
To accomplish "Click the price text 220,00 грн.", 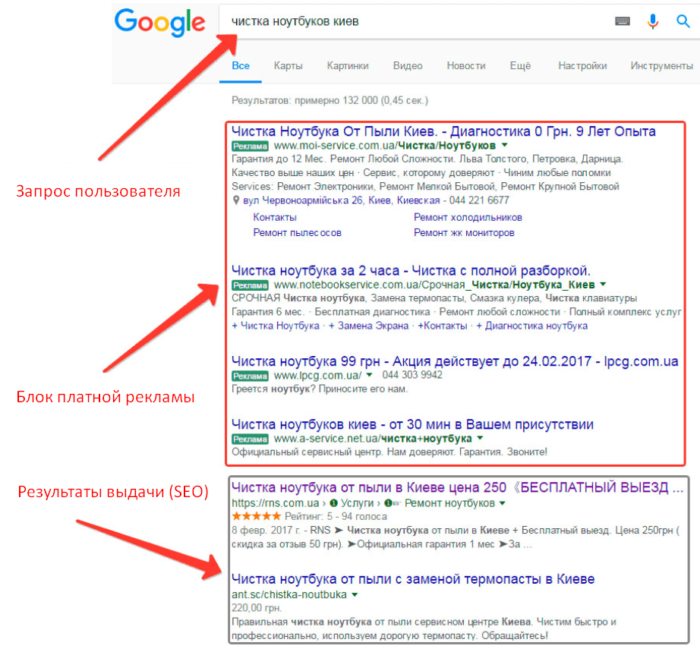I will 256,608.
